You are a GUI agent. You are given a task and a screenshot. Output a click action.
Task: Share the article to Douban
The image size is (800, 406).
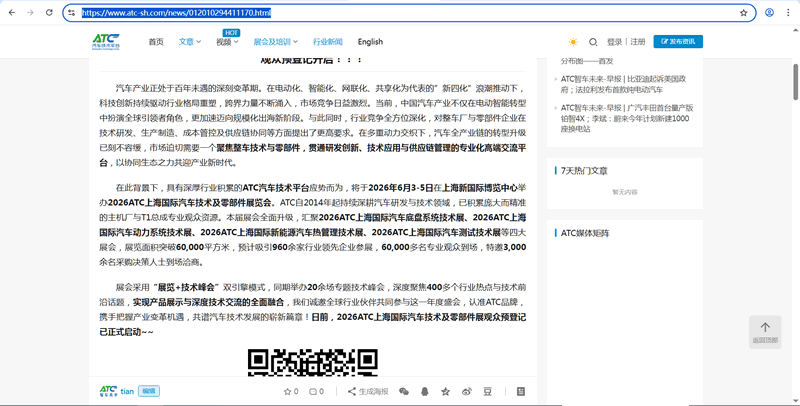coord(488,391)
